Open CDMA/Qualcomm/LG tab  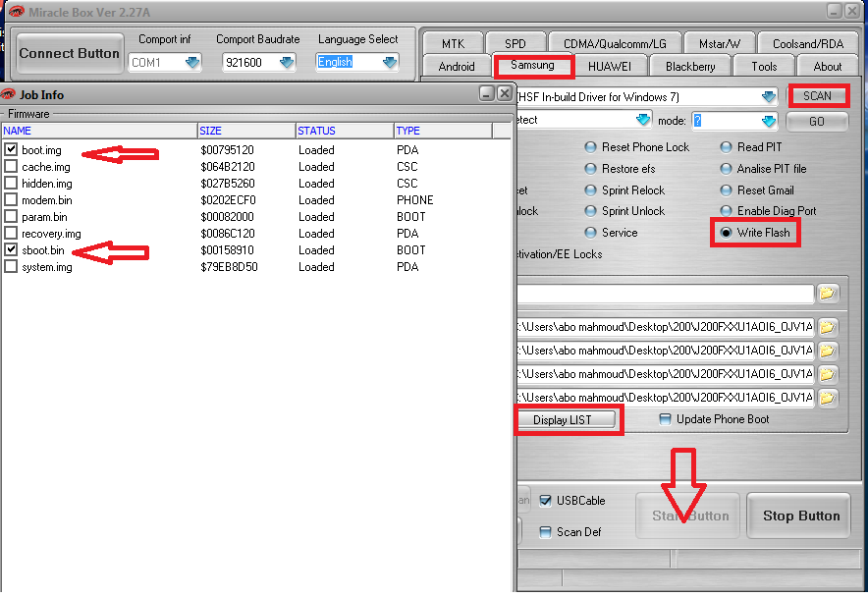615,43
